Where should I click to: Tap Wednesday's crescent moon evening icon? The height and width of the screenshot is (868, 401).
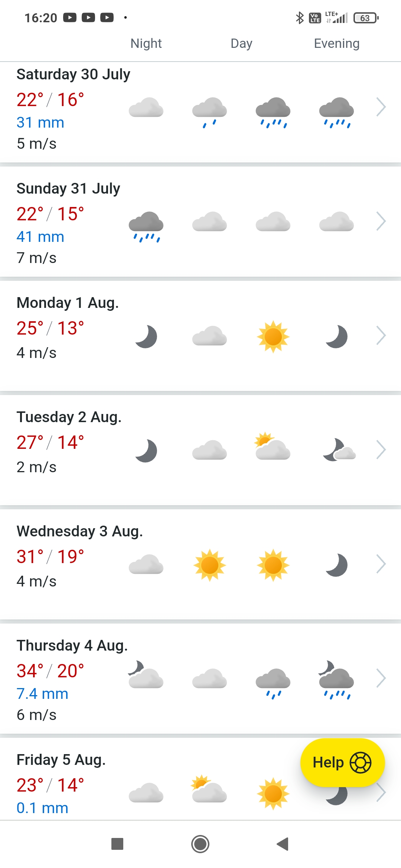[336, 565]
